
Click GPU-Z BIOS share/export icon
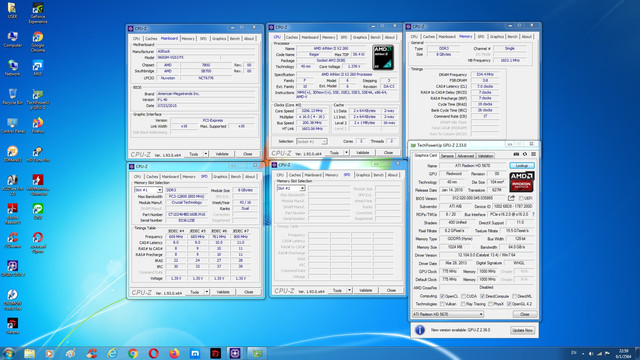[x=511, y=198]
